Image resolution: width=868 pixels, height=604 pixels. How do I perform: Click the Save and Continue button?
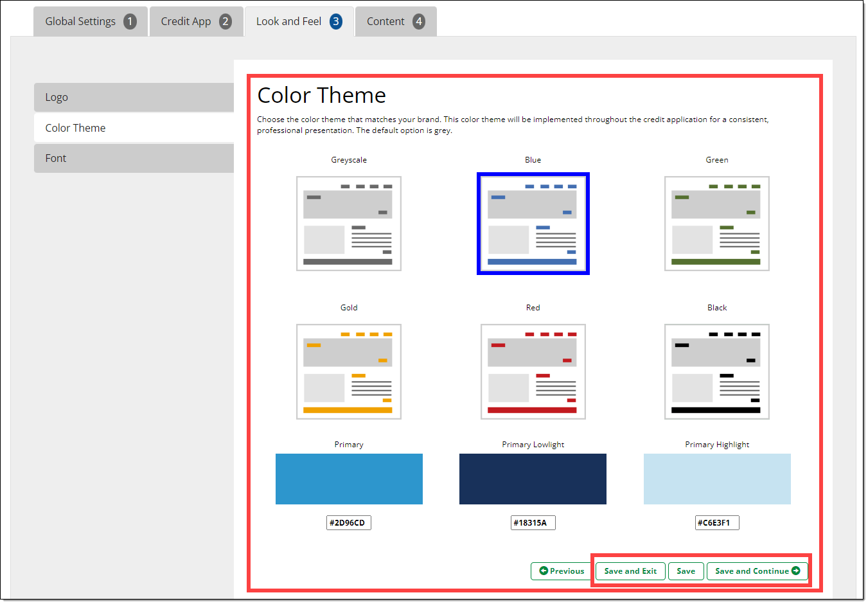click(x=757, y=571)
